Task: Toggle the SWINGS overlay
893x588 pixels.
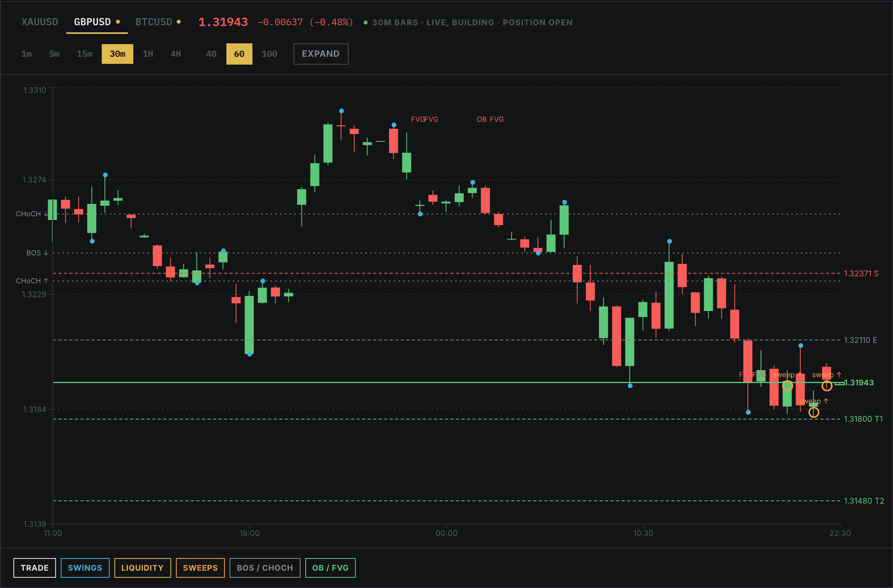Action: [x=85, y=568]
